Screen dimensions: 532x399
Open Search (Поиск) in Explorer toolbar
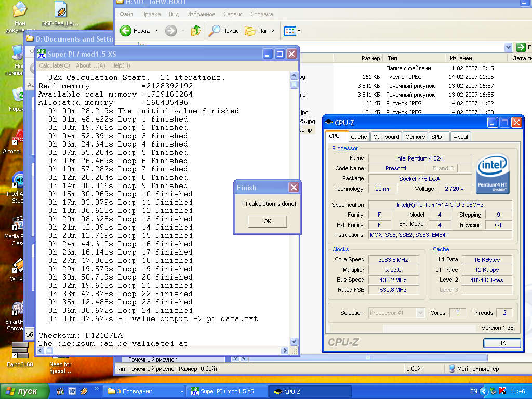point(223,31)
